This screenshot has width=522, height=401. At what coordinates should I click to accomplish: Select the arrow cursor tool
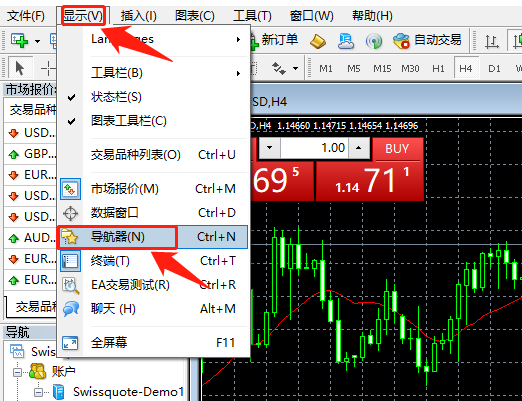(20, 68)
